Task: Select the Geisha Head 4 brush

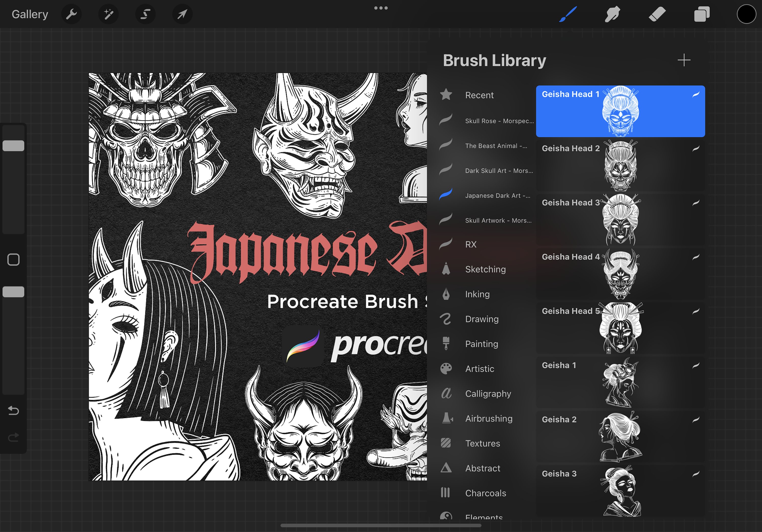Action: [620, 274]
